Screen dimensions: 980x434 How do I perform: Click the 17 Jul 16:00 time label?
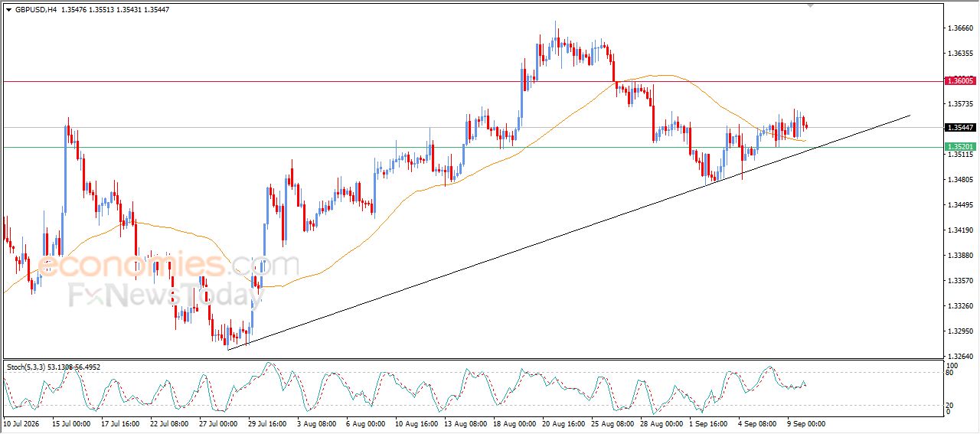tap(119, 423)
